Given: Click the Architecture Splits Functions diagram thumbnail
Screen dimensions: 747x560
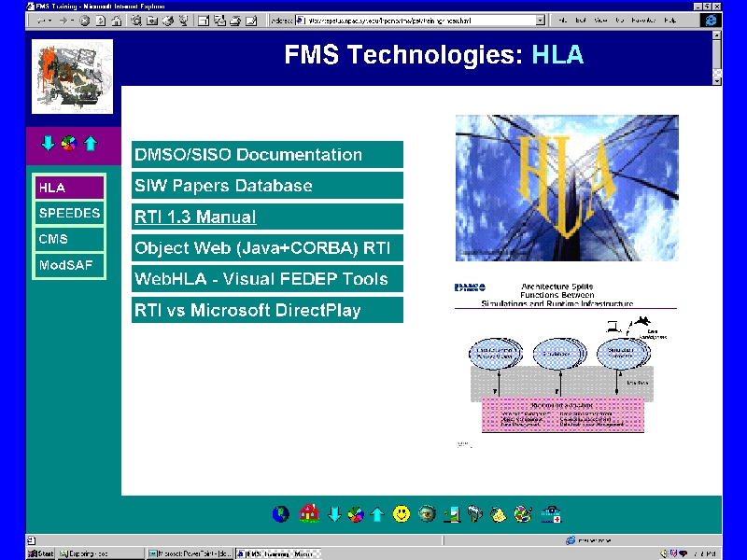Looking at the screenshot, I should click(x=566, y=365).
